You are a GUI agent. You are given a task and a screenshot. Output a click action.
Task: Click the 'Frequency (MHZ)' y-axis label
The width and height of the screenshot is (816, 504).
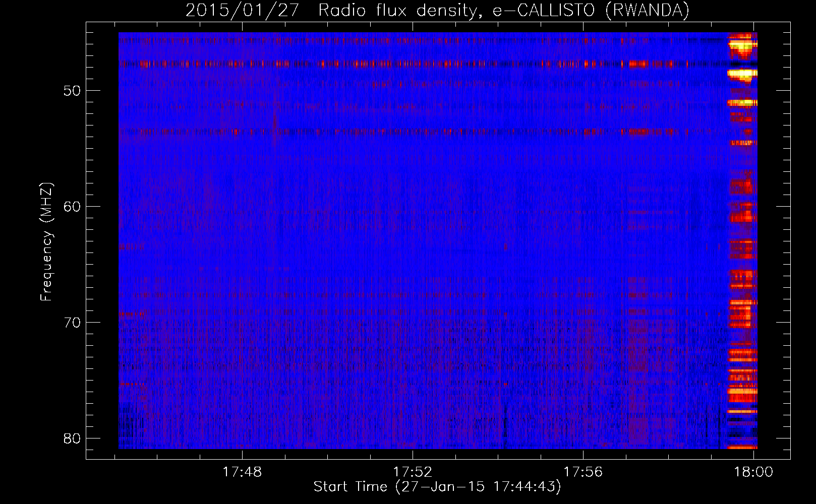pyautogui.click(x=46, y=242)
